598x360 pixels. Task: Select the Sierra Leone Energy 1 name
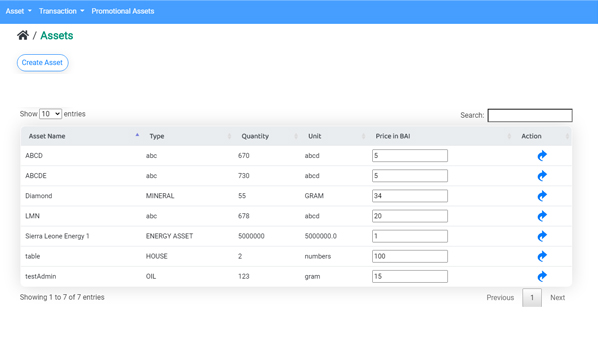(x=57, y=236)
